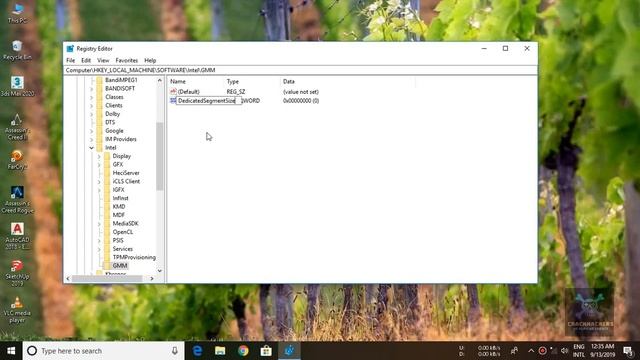Collapse the Intel registry key
Viewport: 640px width, 360px height.
click(x=91, y=148)
